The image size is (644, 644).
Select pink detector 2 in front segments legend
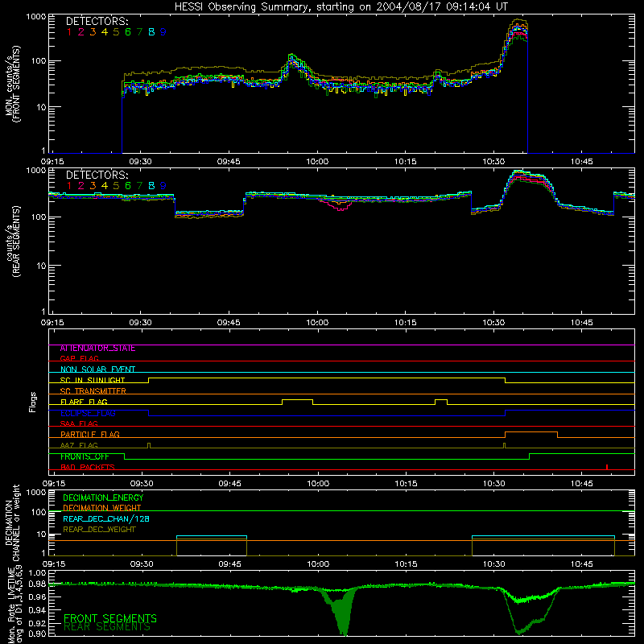(81, 32)
